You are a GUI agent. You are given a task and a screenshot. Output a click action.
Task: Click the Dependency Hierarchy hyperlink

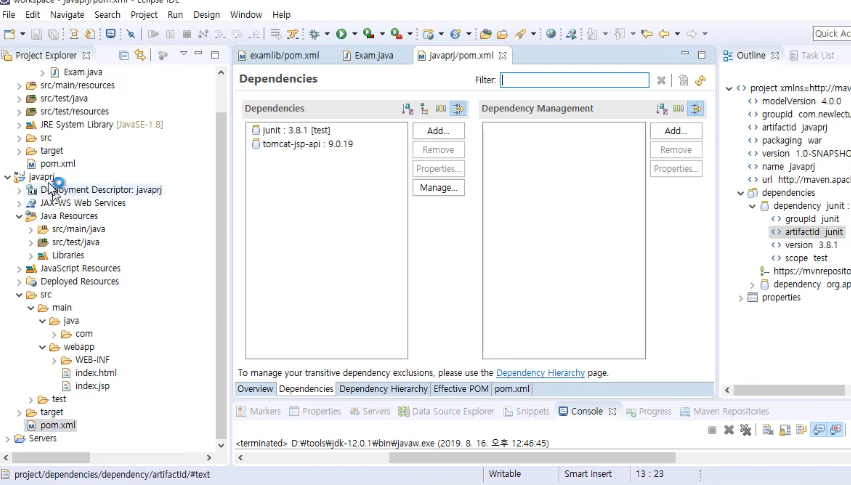click(540, 373)
